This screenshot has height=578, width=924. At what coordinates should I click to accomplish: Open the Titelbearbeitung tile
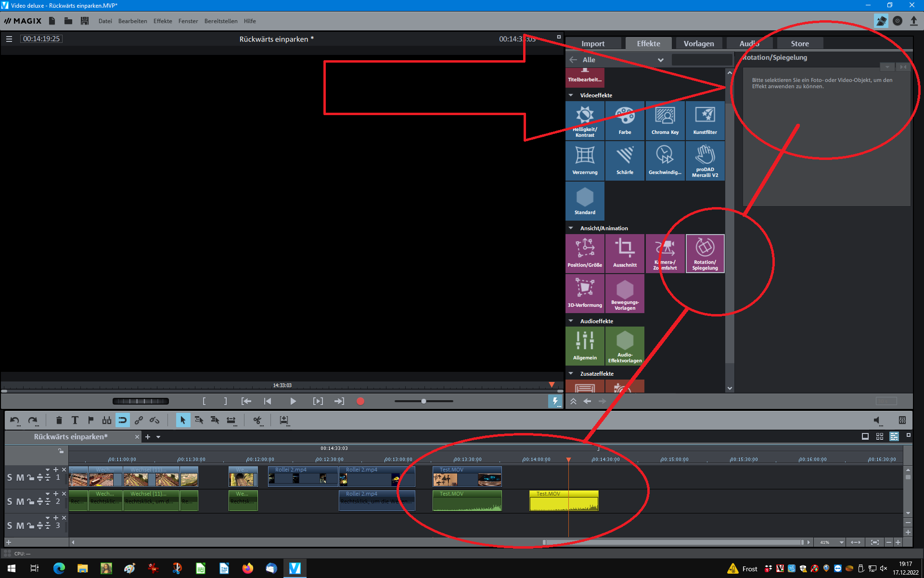point(585,77)
